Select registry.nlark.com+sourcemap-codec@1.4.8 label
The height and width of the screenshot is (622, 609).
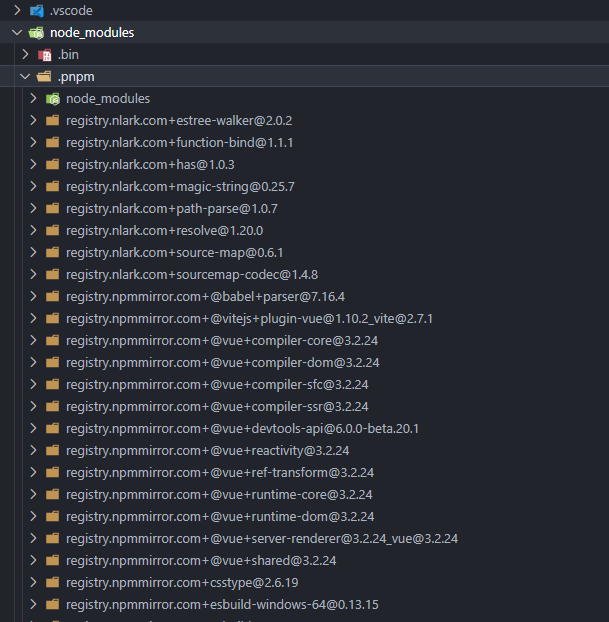pyautogui.click(x=192, y=275)
